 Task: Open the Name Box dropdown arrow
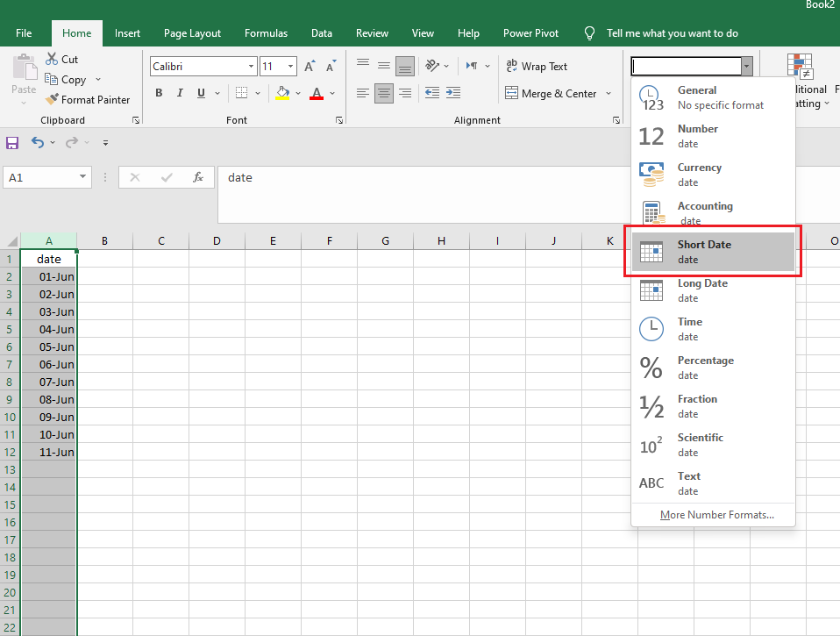point(83,177)
